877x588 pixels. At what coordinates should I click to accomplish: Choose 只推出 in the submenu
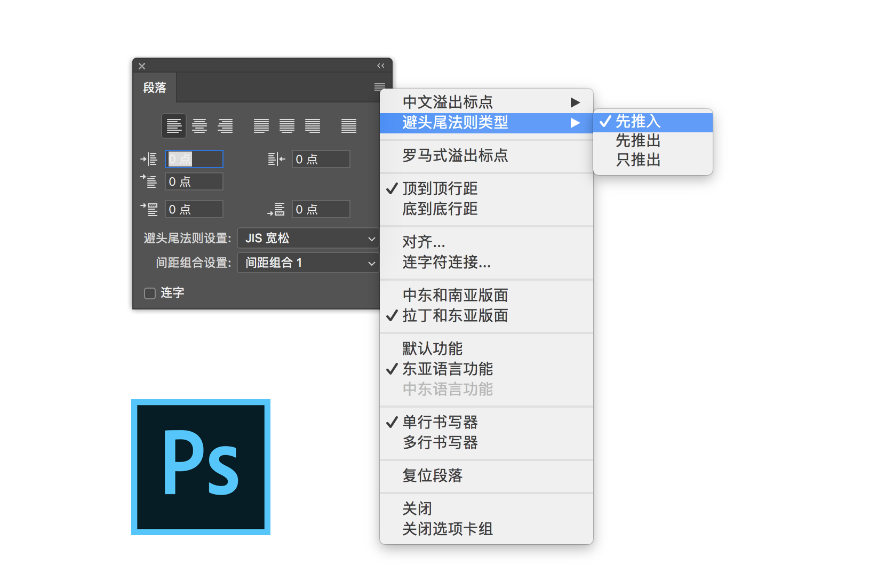click(653, 160)
